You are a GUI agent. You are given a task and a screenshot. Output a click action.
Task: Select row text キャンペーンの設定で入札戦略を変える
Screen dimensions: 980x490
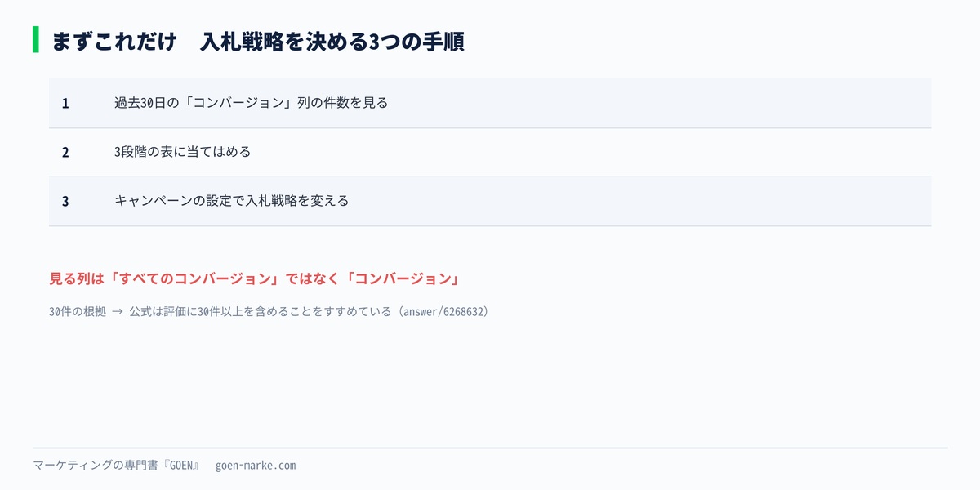pos(231,201)
